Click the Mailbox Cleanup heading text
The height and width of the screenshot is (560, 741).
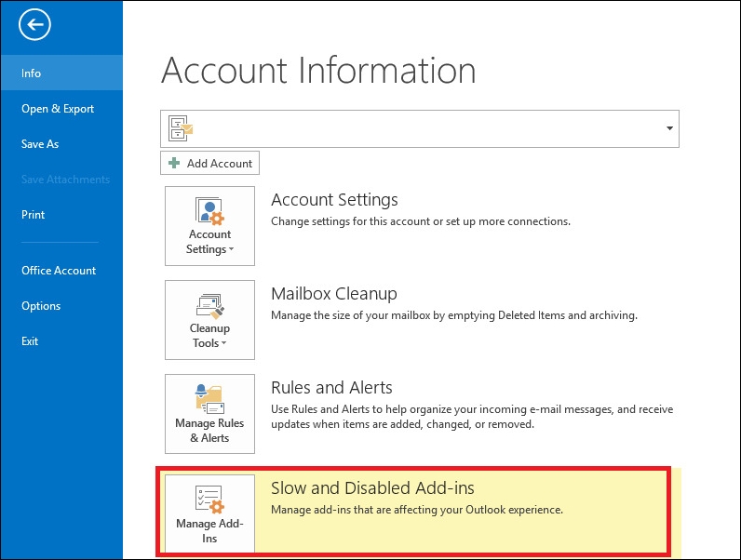coord(333,294)
